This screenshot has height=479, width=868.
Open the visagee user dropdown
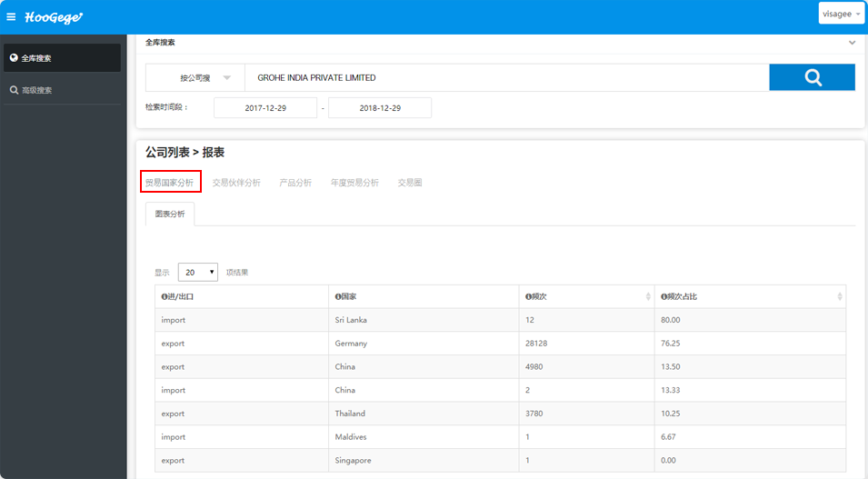coord(841,14)
